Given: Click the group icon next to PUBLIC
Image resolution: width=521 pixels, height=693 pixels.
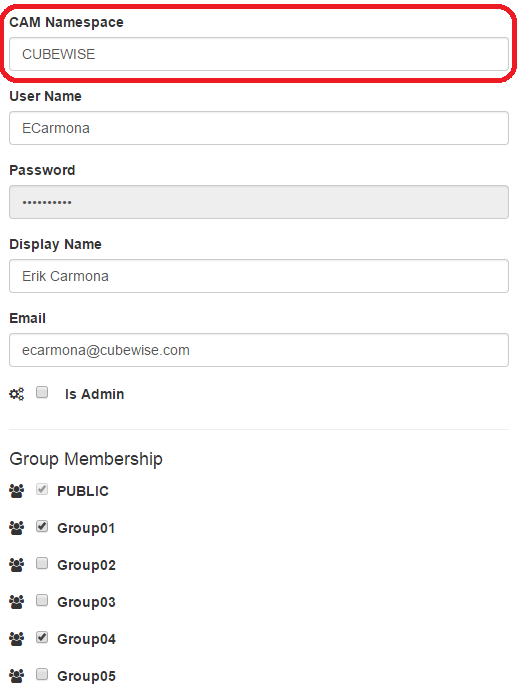Looking at the screenshot, I should (x=17, y=491).
